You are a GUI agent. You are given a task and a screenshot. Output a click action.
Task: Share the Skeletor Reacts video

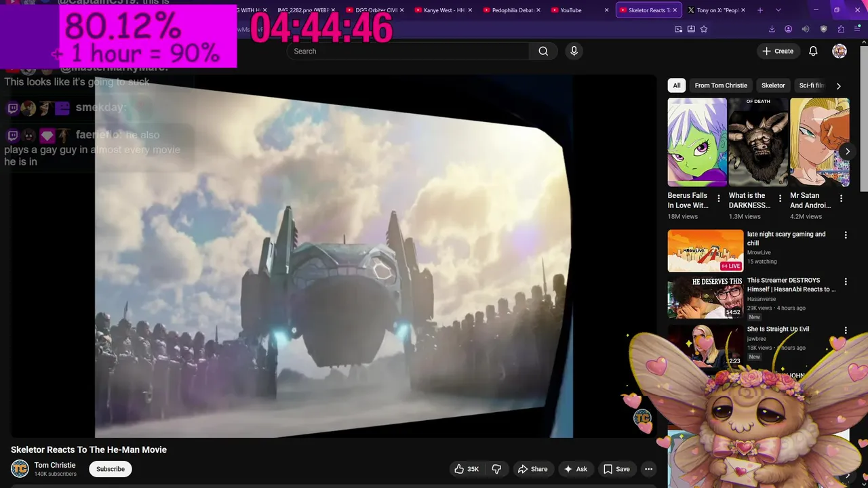(x=532, y=469)
